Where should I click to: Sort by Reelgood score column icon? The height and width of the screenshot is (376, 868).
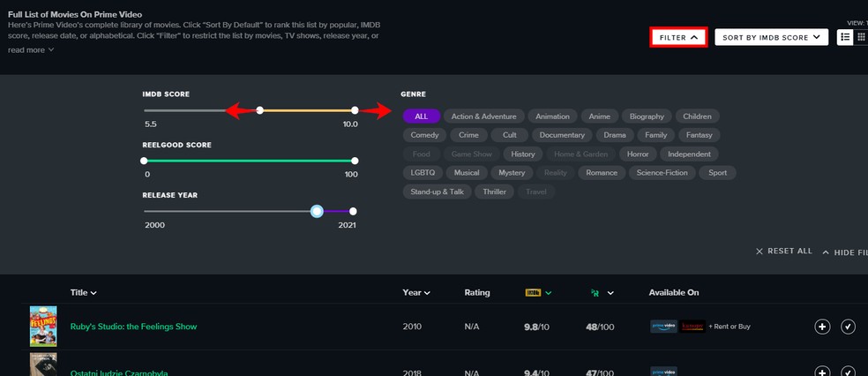coord(595,293)
